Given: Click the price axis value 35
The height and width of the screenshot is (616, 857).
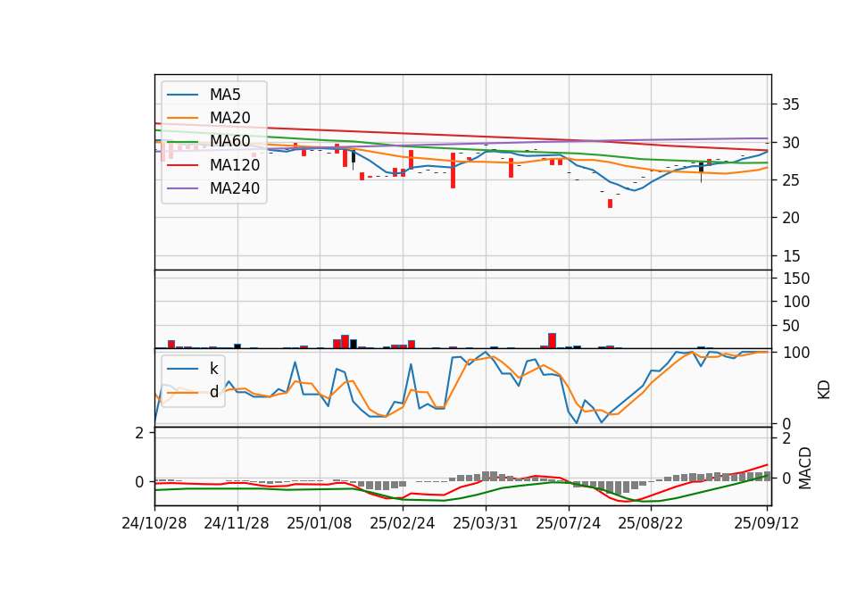Looking at the screenshot, I should click(x=790, y=104).
